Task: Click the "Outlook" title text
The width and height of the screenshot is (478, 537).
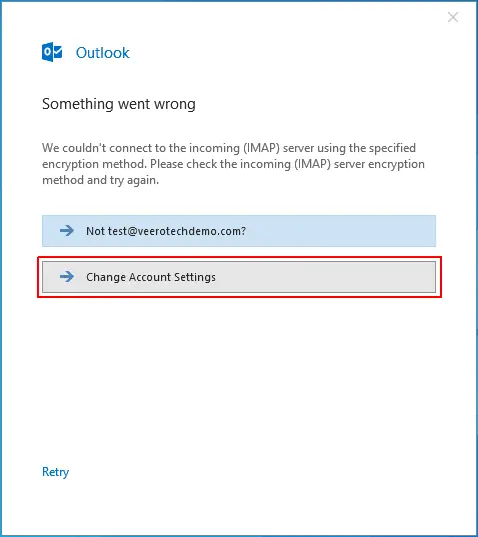Action: click(102, 53)
